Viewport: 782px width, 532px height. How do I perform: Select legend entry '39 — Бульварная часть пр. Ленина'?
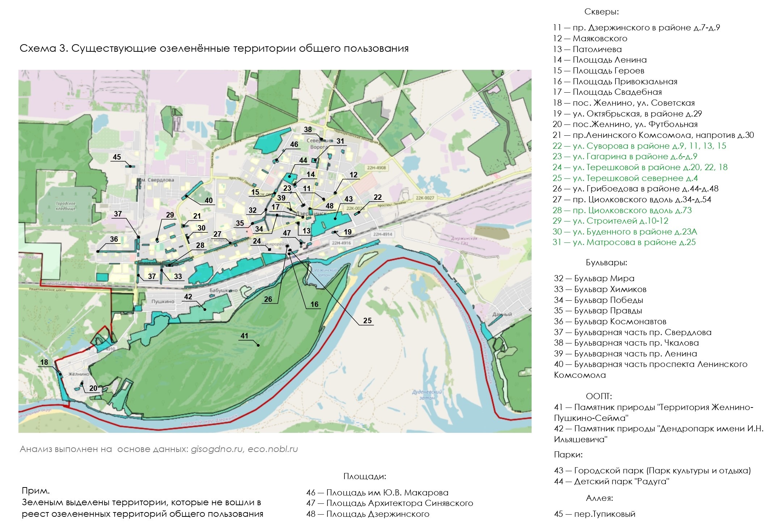point(626,354)
